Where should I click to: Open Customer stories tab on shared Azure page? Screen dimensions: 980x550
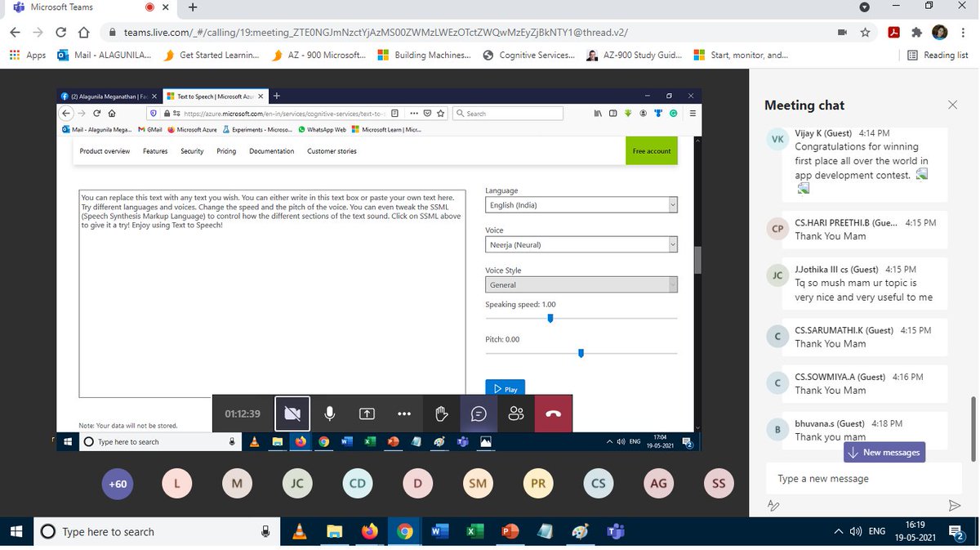point(332,151)
